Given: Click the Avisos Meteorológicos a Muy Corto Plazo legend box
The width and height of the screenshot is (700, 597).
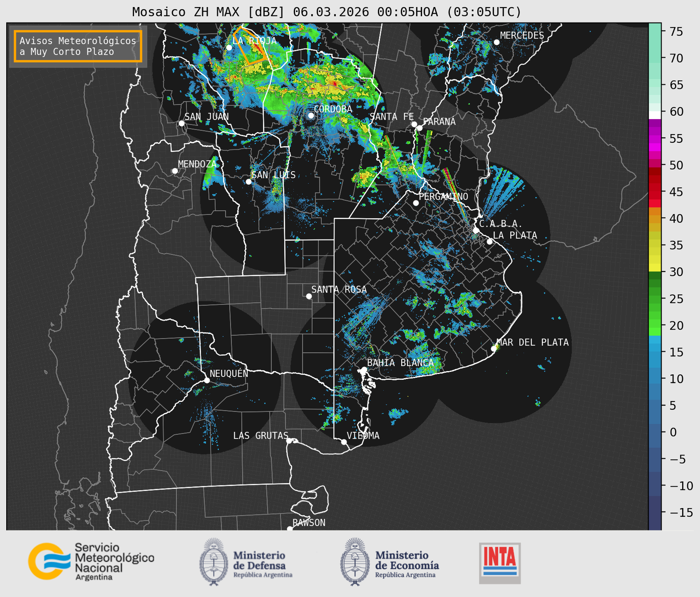Looking at the screenshot, I should 78,46.
